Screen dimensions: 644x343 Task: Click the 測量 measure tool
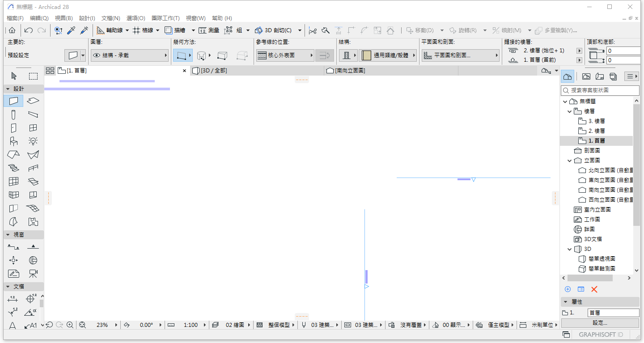[209, 30]
